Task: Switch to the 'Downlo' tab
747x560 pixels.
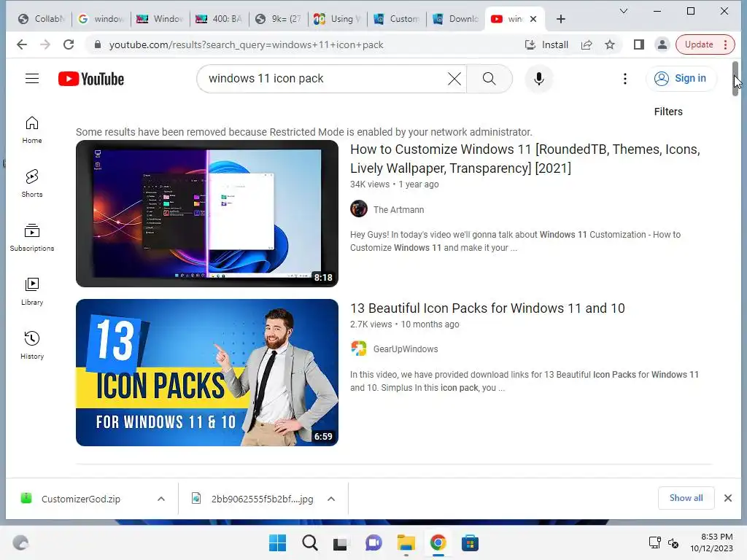Action: click(455, 19)
